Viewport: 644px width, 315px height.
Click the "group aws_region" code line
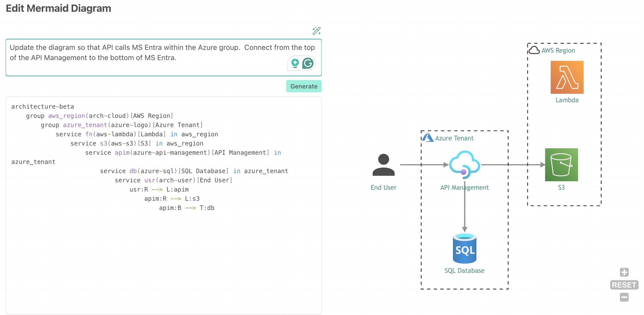point(100,116)
